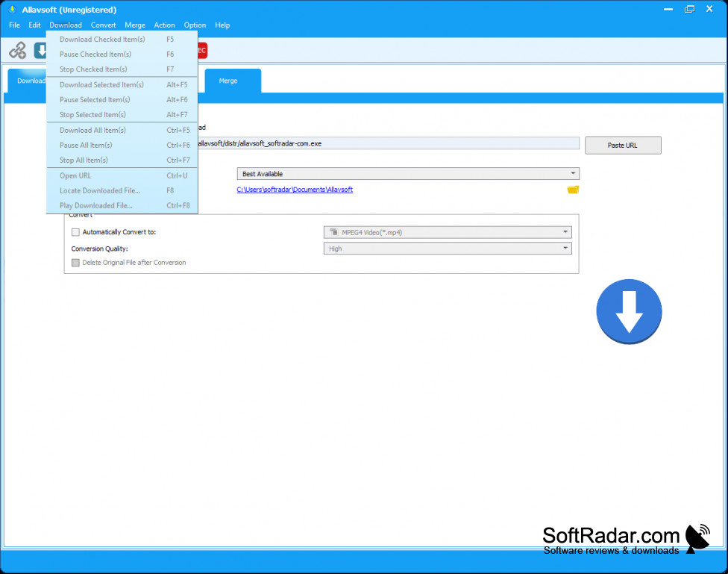Image resolution: width=728 pixels, height=574 pixels.
Task: Open the Help menu
Action: click(x=222, y=25)
